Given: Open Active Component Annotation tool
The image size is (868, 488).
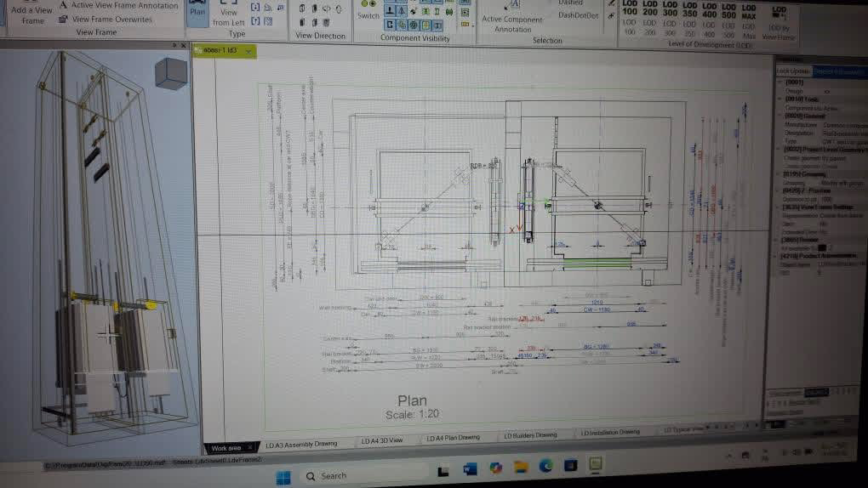Looking at the screenshot, I should pyautogui.click(x=512, y=19).
